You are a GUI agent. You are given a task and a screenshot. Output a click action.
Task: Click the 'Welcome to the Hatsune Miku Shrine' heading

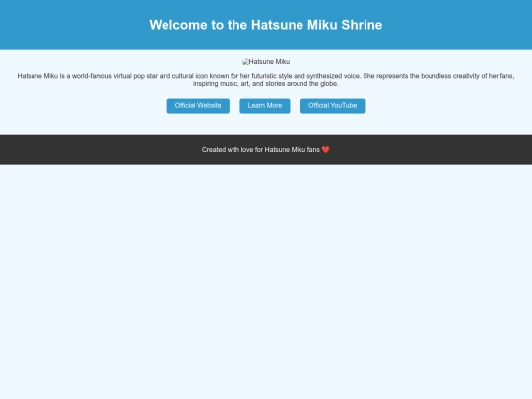pyautogui.click(x=266, y=25)
